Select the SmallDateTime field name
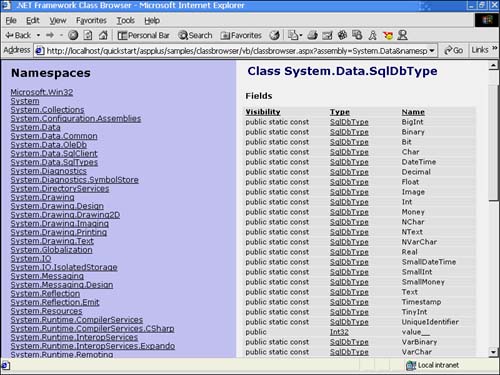This screenshot has height=375, width=500. 429,262
